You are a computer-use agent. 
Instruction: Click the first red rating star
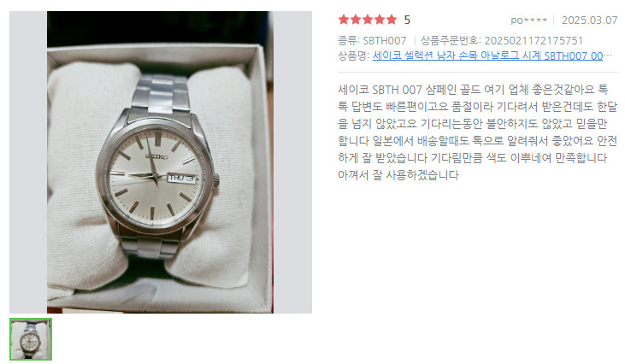[344, 19]
